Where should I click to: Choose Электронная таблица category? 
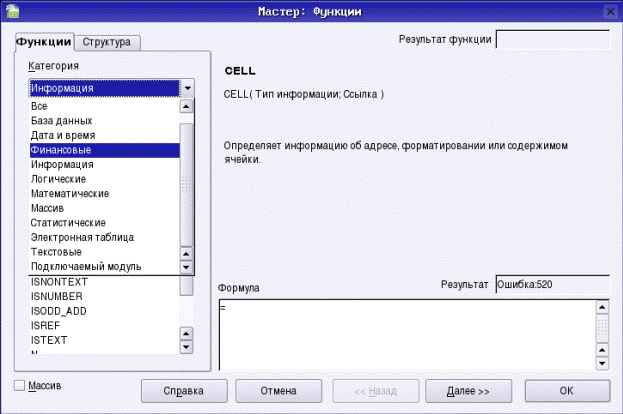(x=104, y=238)
